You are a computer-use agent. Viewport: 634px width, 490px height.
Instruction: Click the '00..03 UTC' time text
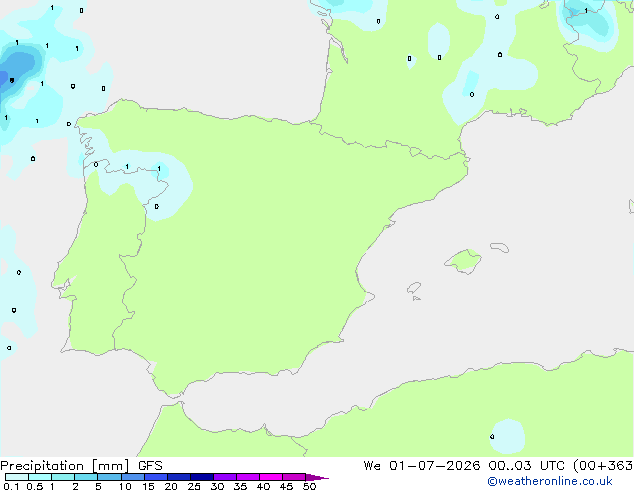526,466
